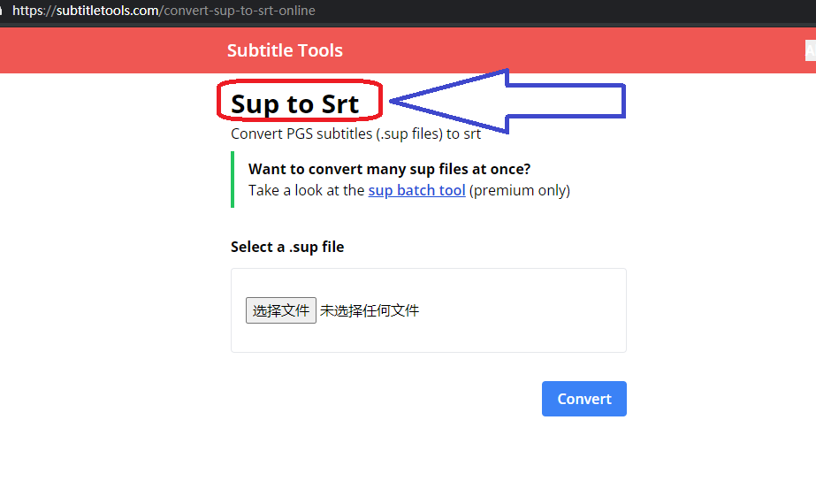The image size is (816, 504).
Task: Click the 'Sup to Srt' page heading
Action: (294, 103)
